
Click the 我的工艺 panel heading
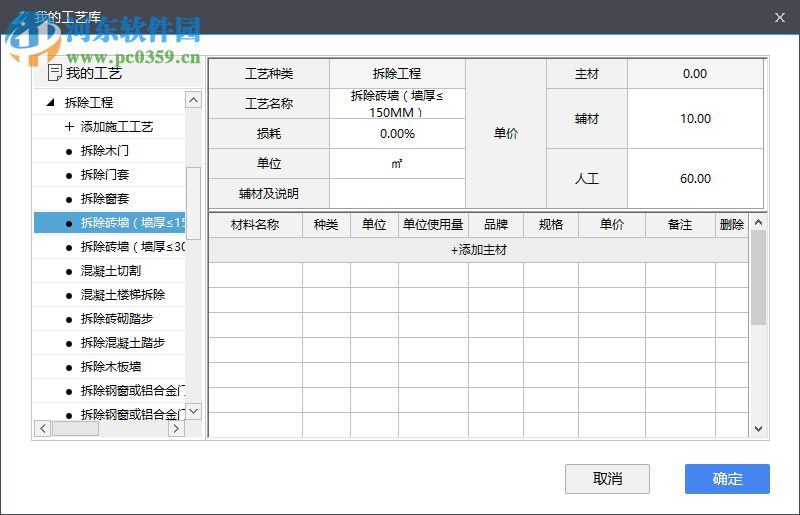[x=94, y=73]
